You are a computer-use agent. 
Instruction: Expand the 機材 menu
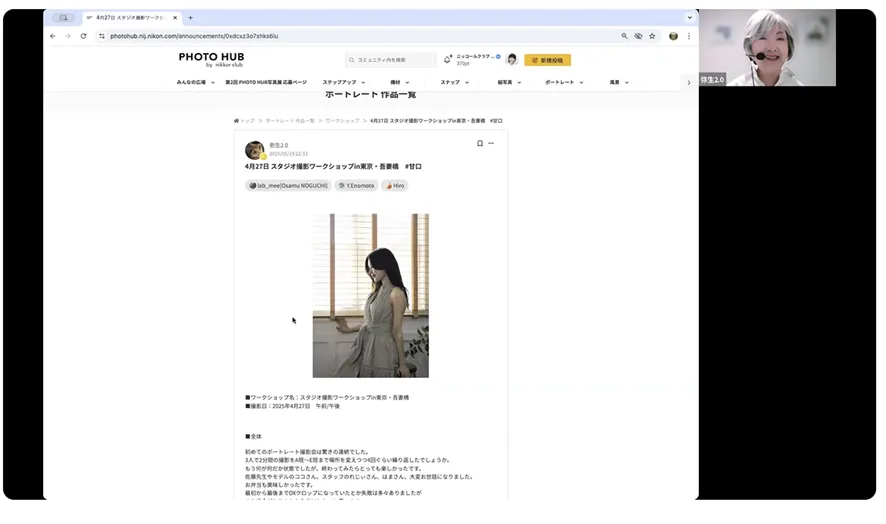[x=399, y=83]
